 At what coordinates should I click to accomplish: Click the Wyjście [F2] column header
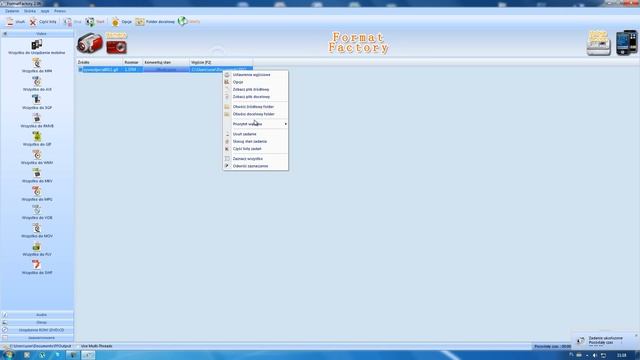[221, 62]
